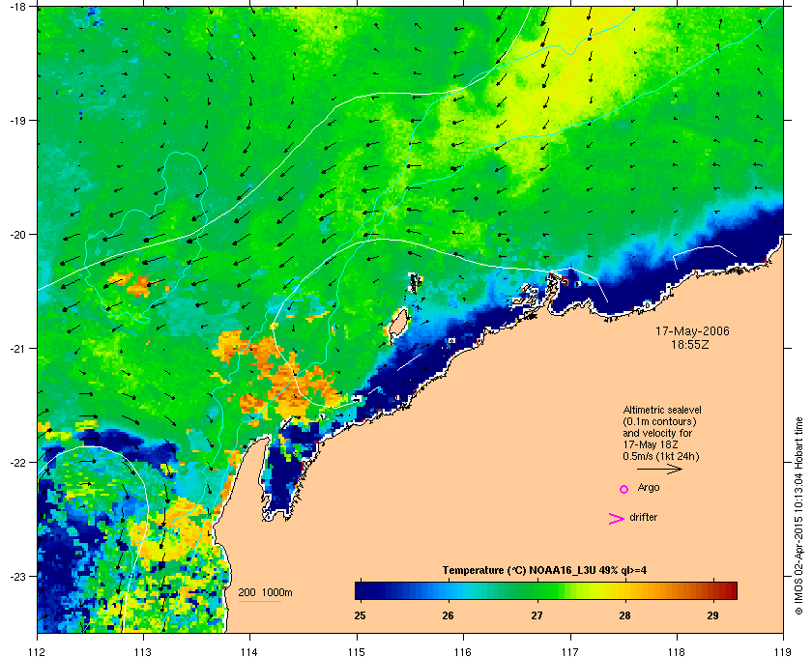
Task: Click the IMOS copyright timestamp text
Action: (x=798, y=516)
